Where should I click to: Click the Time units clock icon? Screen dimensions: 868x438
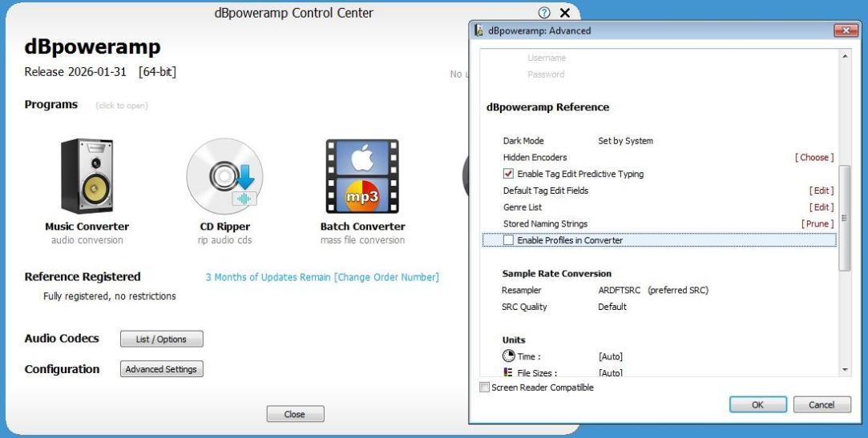click(509, 356)
